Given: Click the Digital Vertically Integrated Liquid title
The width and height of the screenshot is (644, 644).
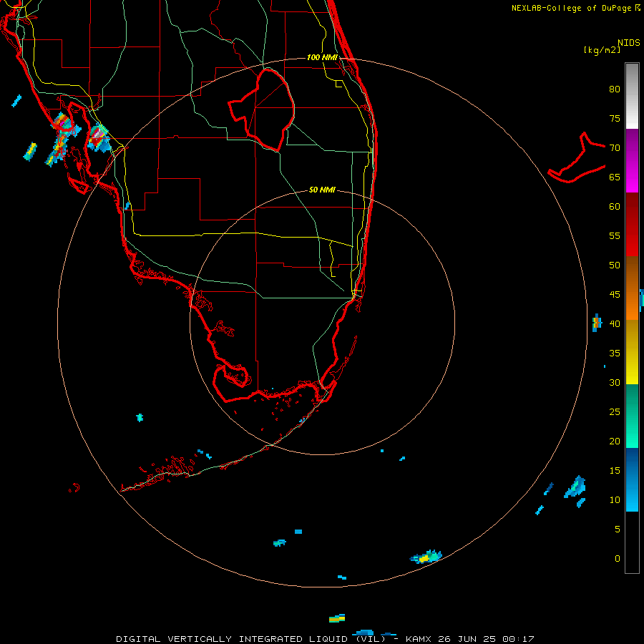Looking at the screenshot, I should [251, 639].
